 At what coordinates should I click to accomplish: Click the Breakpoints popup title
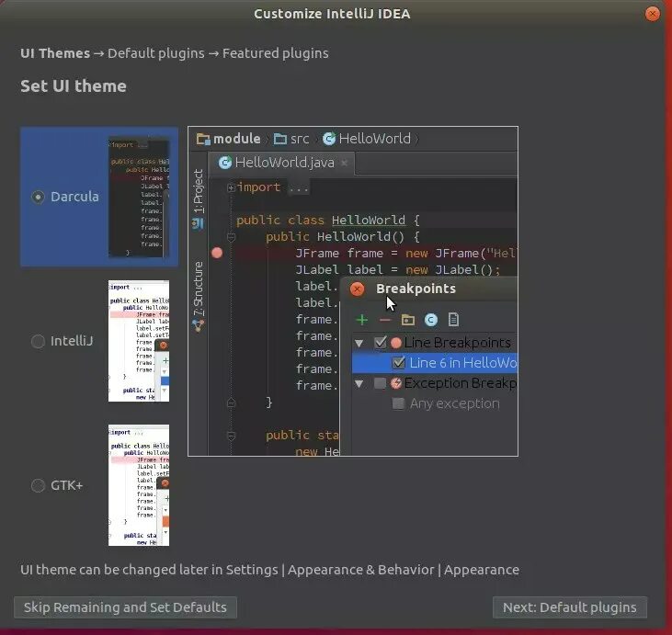(416, 289)
